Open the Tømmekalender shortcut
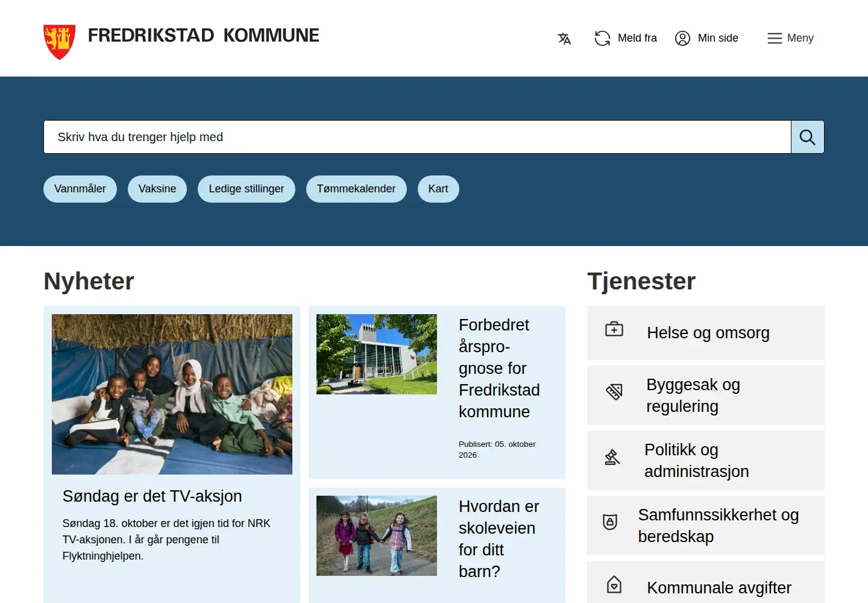 (x=356, y=189)
